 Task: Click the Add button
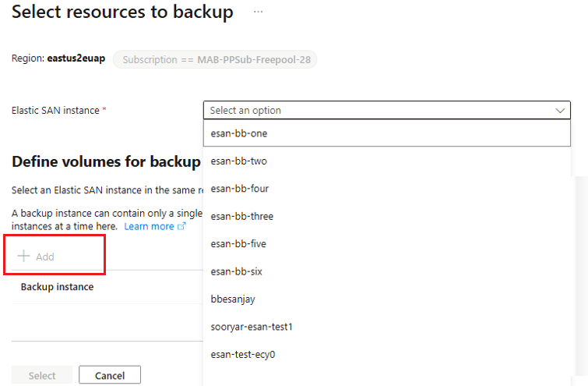(x=36, y=257)
